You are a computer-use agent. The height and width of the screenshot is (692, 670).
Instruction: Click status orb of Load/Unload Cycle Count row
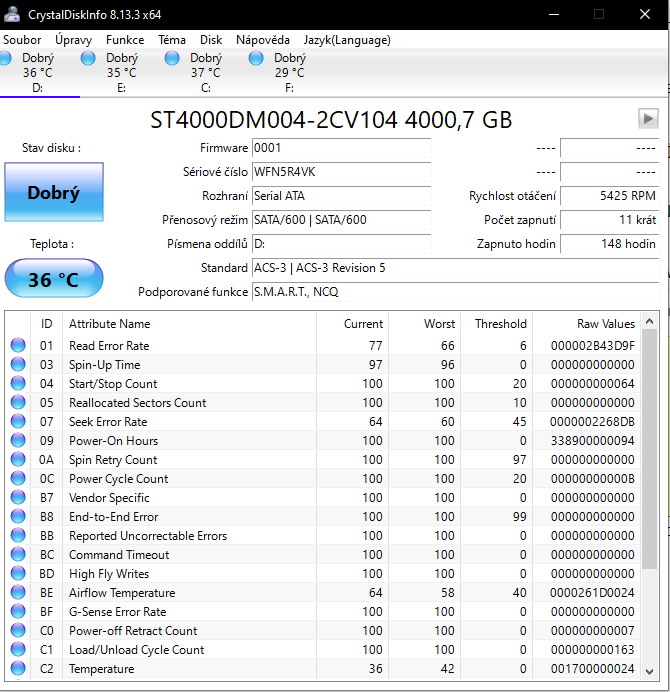(18, 649)
